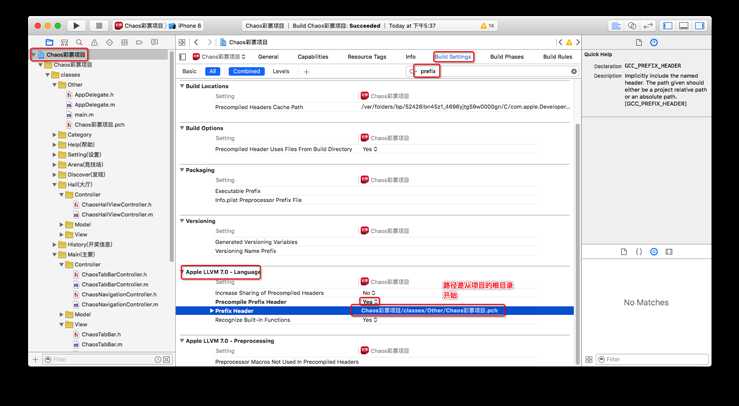Select the Levels view filter

click(281, 71)
